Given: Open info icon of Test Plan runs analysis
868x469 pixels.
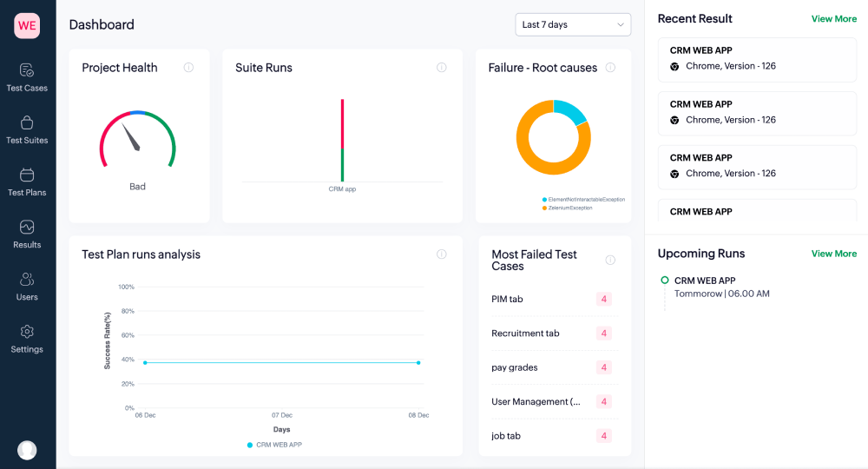Looking at the screenshot, I should tap(441, 254).
